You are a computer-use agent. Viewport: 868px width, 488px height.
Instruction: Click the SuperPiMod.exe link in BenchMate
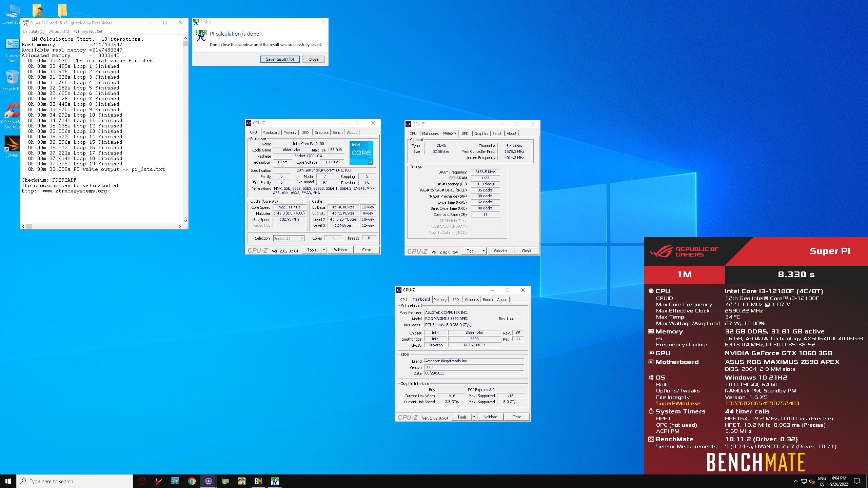(x=678, y=403)
